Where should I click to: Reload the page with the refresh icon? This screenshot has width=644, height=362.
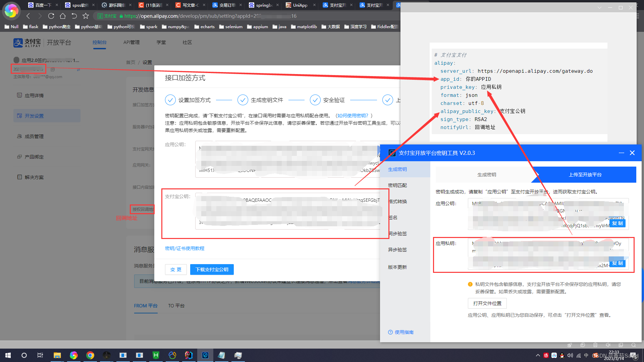pyautogui.click(x=51, y=16)
